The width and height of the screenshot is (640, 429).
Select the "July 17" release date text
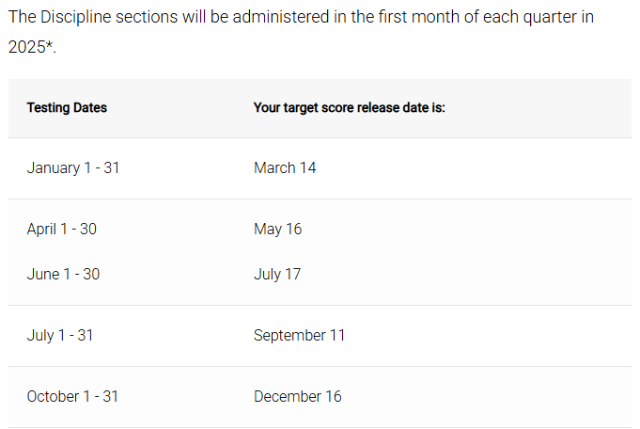pos(277,274)
